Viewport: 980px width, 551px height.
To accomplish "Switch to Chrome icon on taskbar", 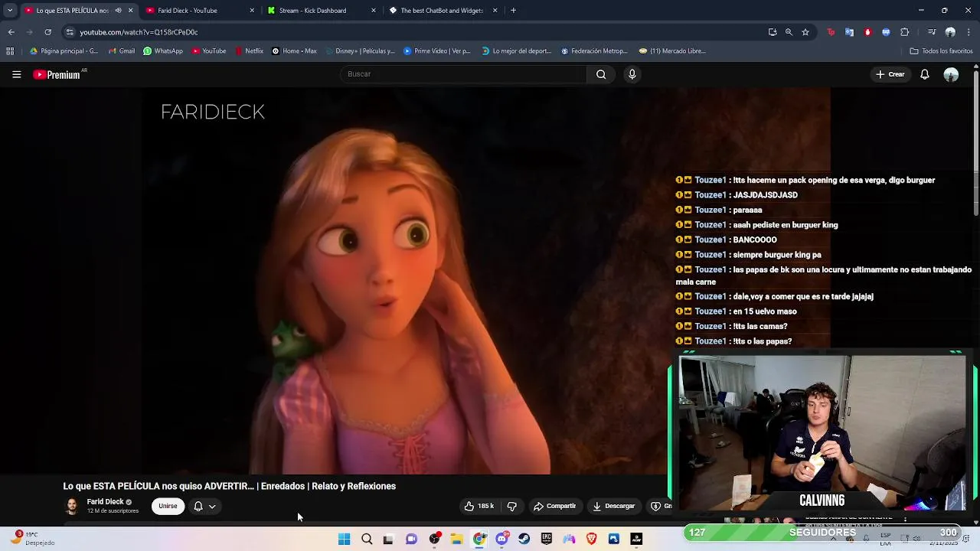I will [x=479, y=539].
